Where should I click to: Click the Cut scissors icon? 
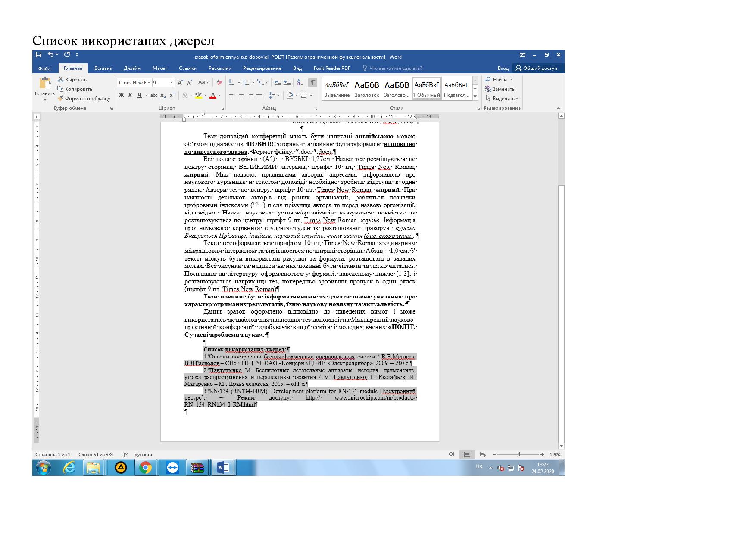[x=61, y=80]
